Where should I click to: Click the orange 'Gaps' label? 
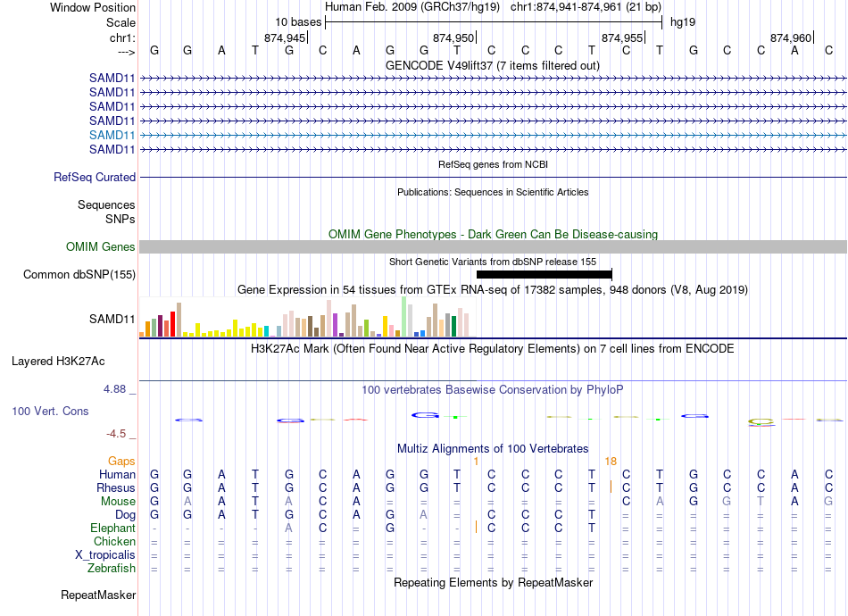point(121,461)
